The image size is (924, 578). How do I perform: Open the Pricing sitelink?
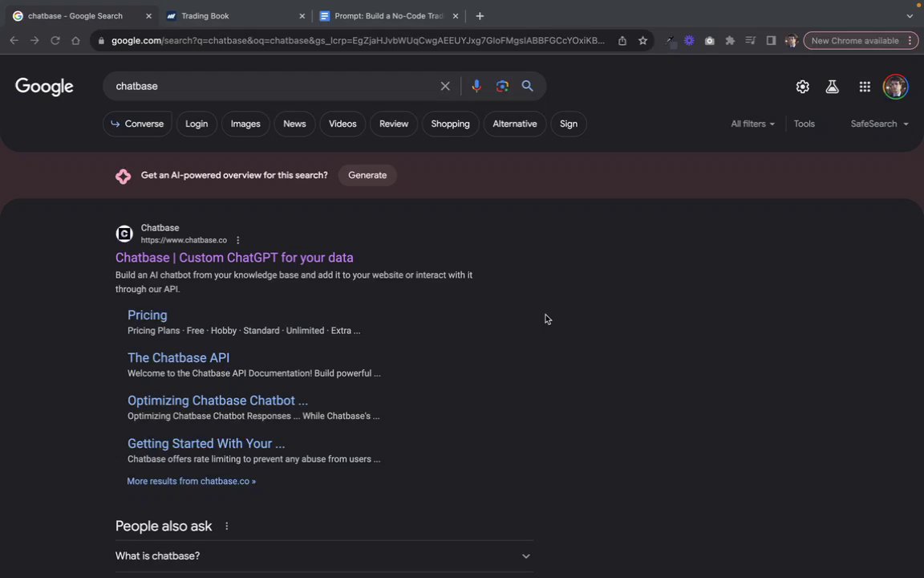148,315
